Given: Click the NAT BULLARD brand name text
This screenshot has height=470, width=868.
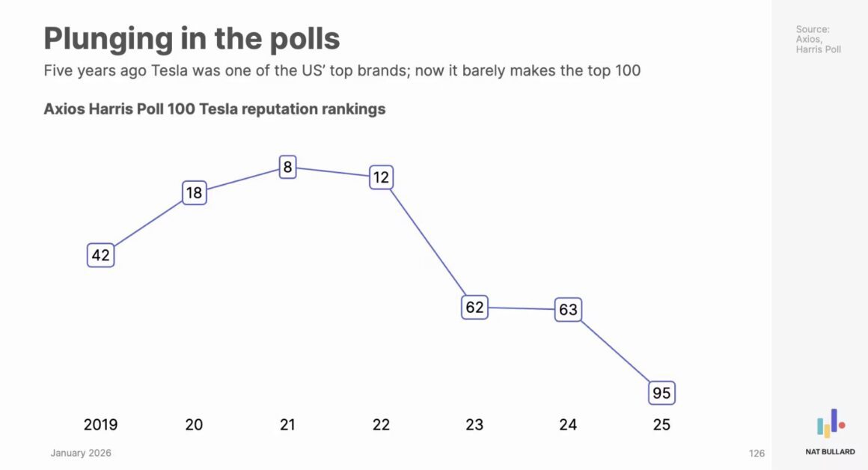Looking at the screenshot, I should point(831,452).
